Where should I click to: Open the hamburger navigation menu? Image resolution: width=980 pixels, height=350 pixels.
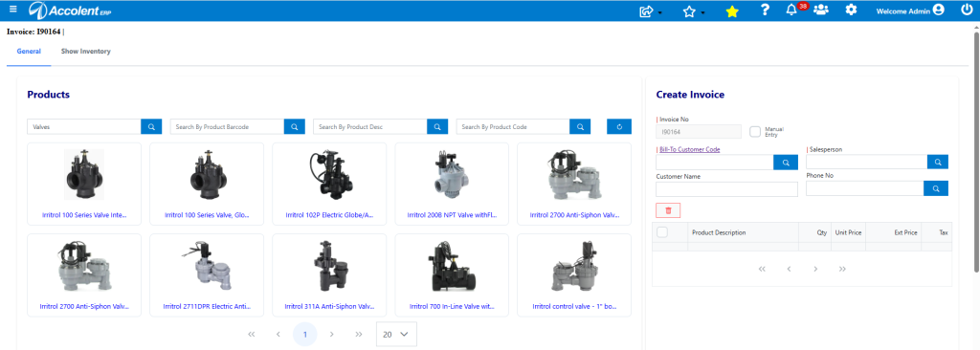coord(13,10)
